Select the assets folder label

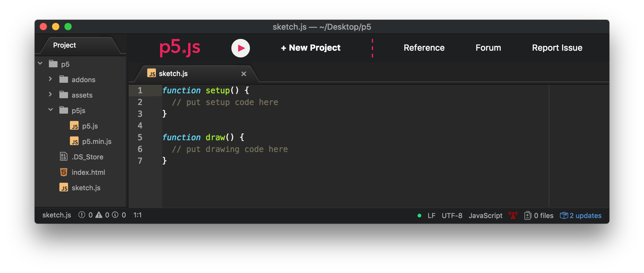(x=82, y=95)
